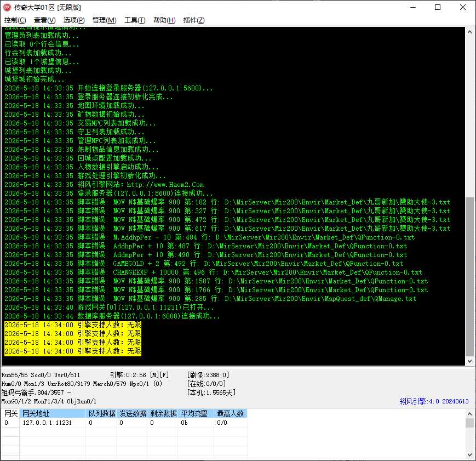Open the 工具(T) menu

pyautogui.click(x=135, y=20)
